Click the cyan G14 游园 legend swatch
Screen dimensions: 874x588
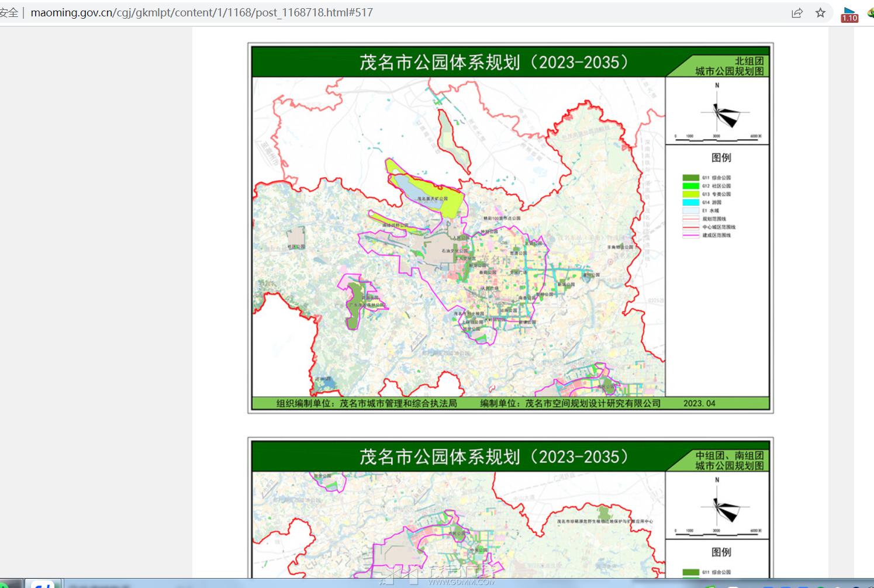point(691,202)
